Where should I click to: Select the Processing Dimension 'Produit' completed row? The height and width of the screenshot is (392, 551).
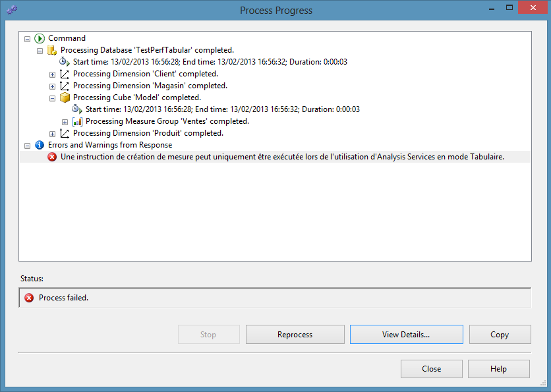click(x=148, y=133)
